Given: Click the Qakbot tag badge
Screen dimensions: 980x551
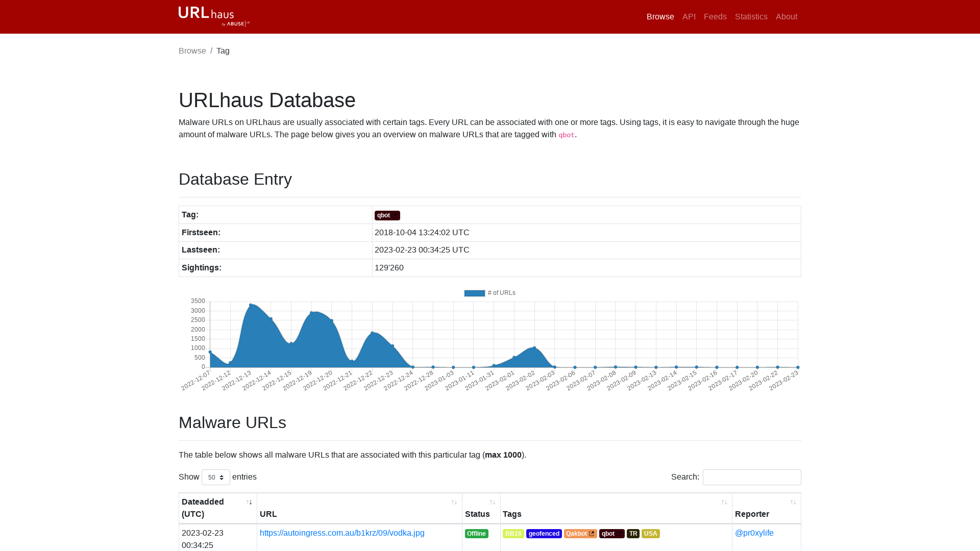Looking at the screenshot, I should tap(580, 534).
